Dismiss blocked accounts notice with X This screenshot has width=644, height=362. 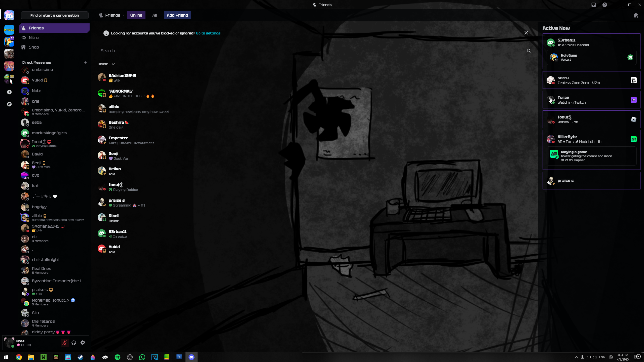click(x=526, y=33)
